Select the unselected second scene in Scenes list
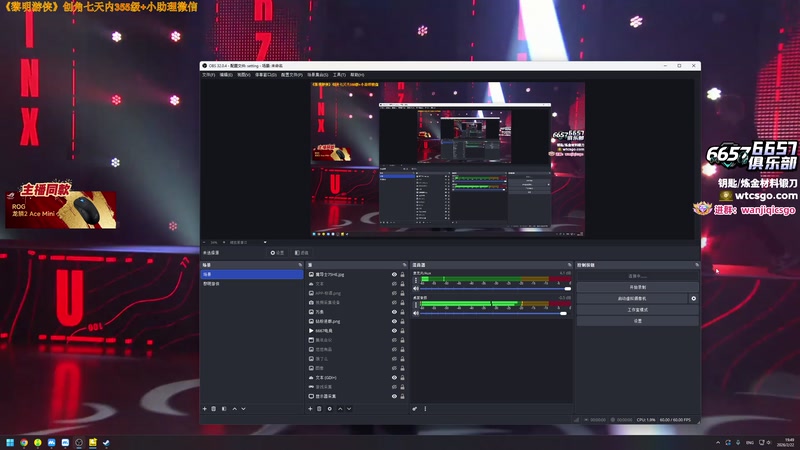Screen dimensions: 800x450 (x=253, y=284)
